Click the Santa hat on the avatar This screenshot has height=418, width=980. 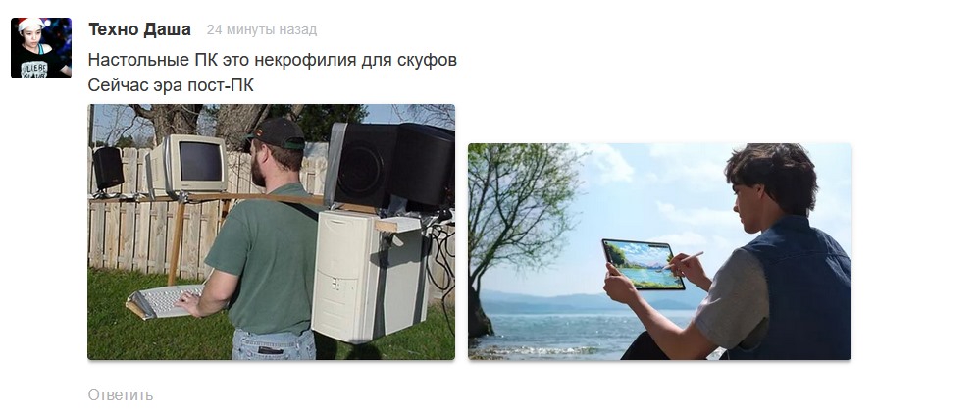tap(30, 26)
